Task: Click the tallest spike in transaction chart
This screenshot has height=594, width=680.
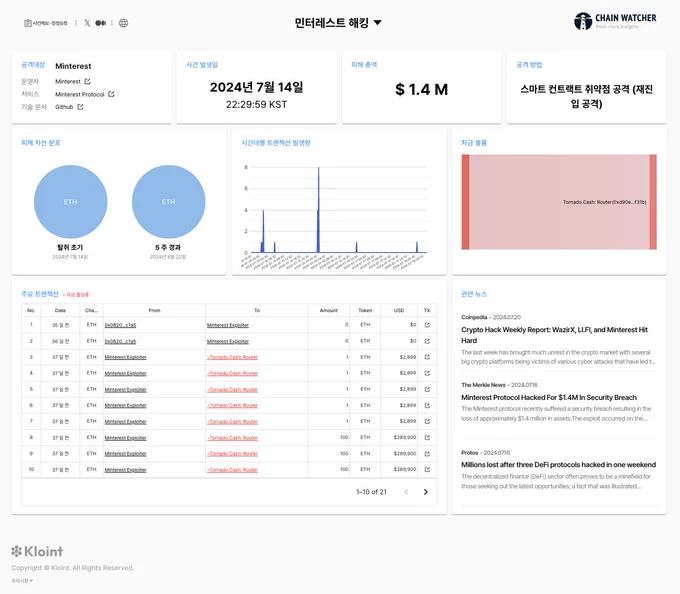Action: tap(318, 209)
